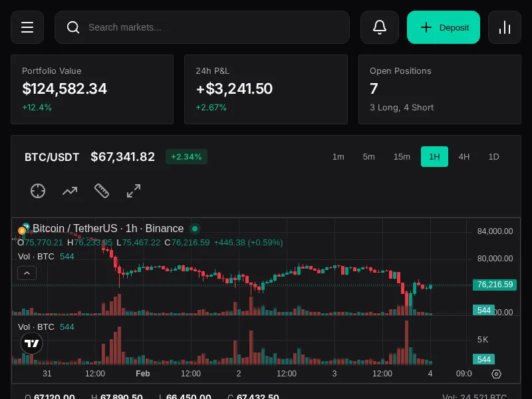Viewport: 532px width, 399px height.
Task: Open the BTC/USDT pair selector
Action: 52,157
